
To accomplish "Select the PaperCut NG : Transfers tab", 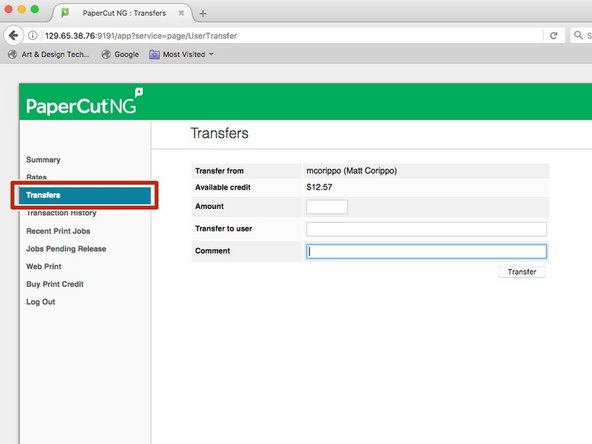I will click(124, 13).
